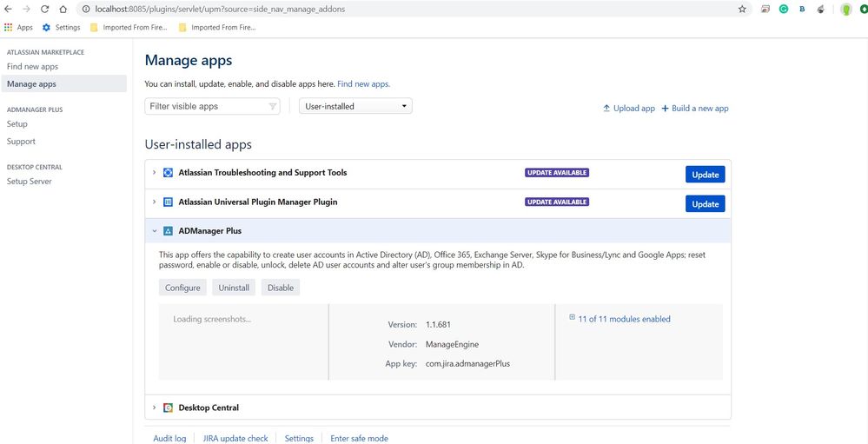
Task: Click the vendor value ManageEngine
Action: (453, 344)
